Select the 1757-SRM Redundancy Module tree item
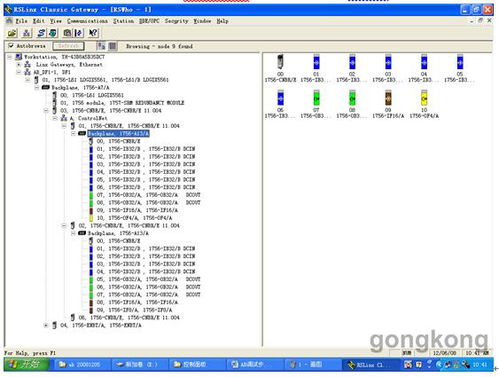 coord(122,103)
